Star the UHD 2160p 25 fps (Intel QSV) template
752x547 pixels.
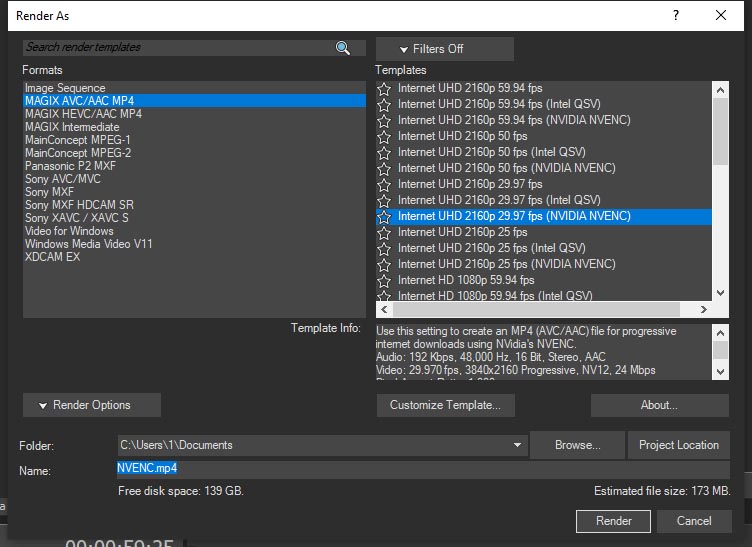point(384,248)
